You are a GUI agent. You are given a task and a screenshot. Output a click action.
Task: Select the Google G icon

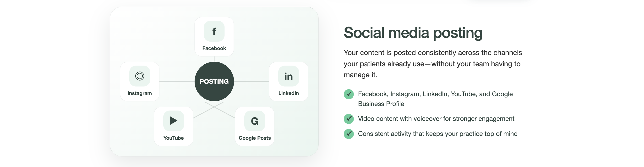(255, 121)
